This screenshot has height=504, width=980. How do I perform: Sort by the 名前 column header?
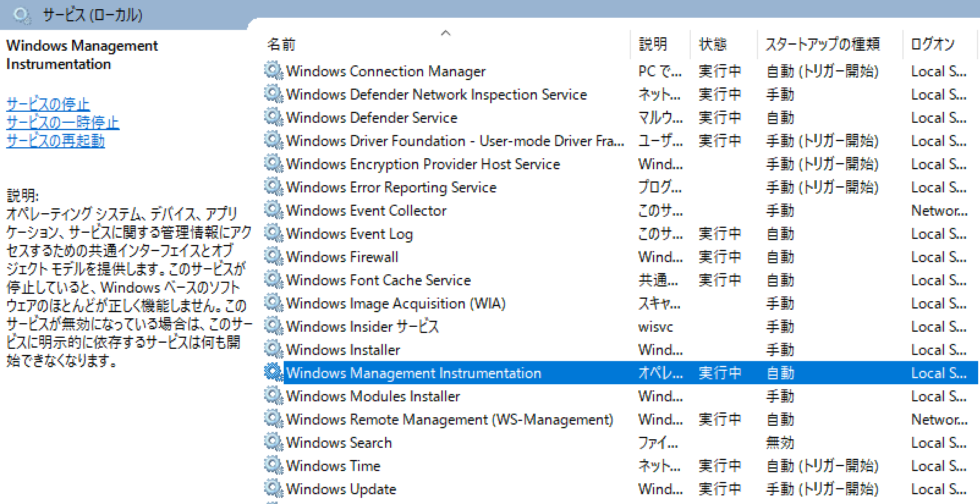(x=281, y=44)
